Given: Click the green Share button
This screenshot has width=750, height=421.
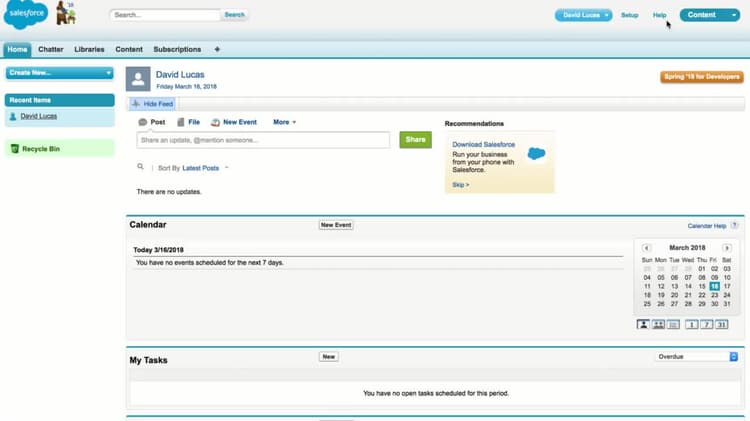Looking at the screenshot, I should coord(415,140).
